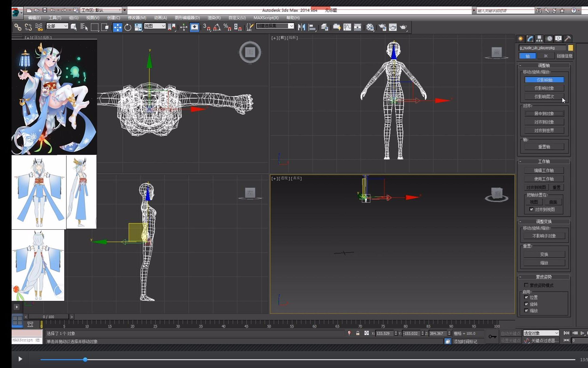Collapse the Adjust Pivot rollout
Screen dimensions: 588x368
click(x=544, y=65)
